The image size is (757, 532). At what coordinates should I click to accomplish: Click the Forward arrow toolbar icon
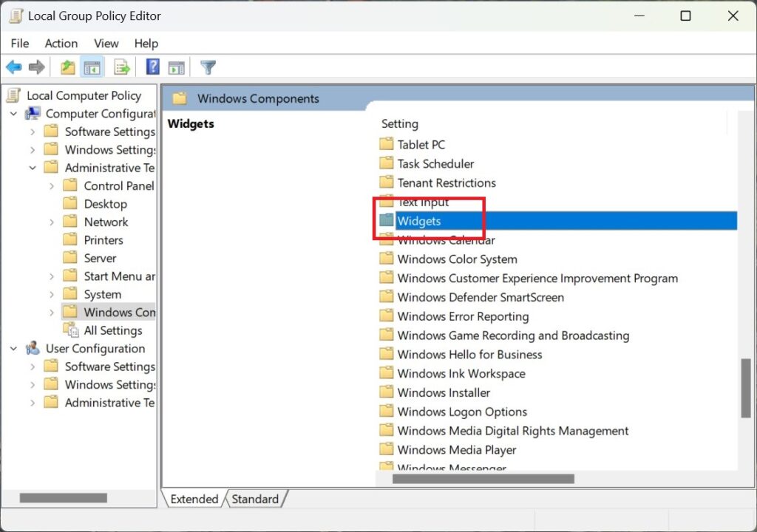coord(37,67)
